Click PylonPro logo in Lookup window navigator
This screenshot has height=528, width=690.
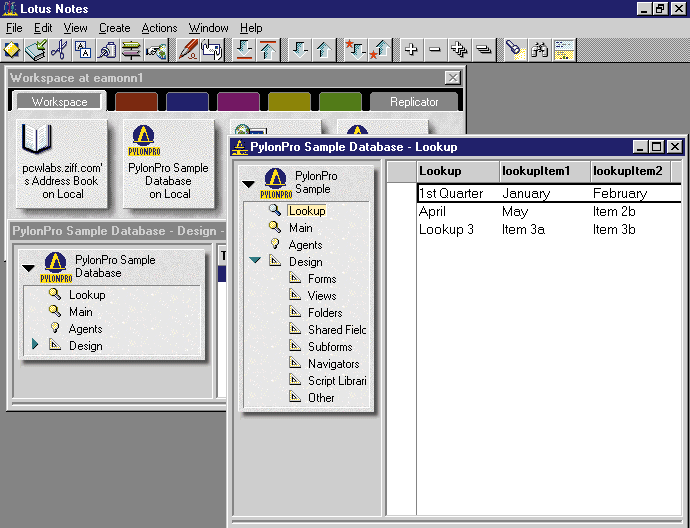coord(276,183)
